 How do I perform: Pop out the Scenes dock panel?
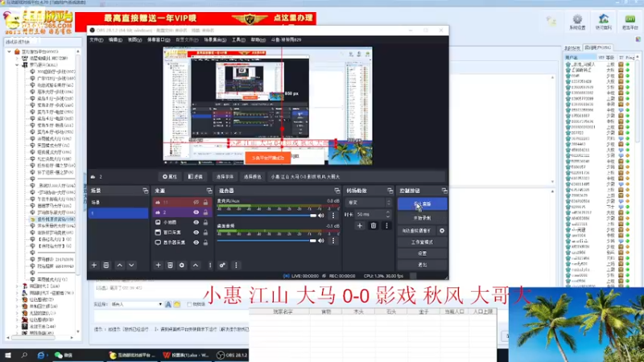[146, 191]
